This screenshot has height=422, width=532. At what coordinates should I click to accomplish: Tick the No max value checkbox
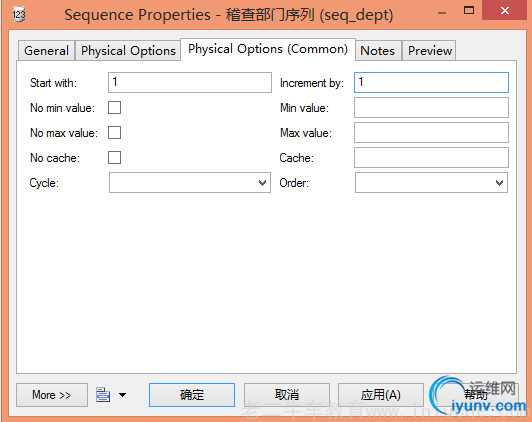114,133
